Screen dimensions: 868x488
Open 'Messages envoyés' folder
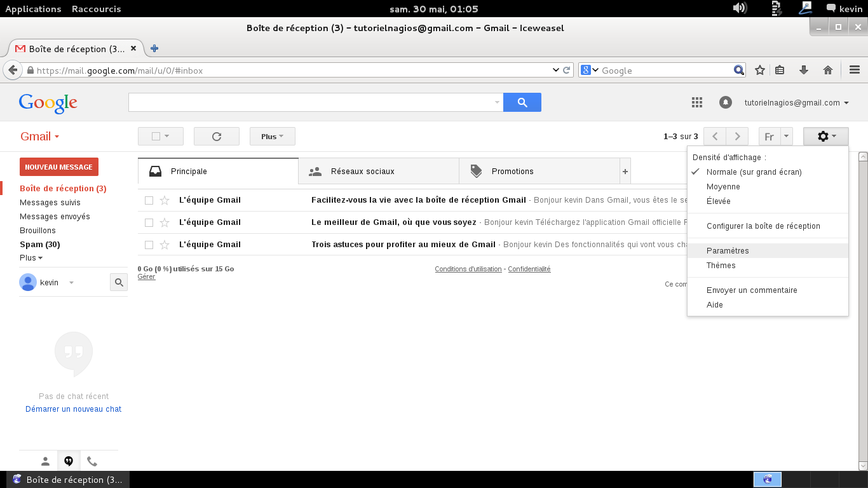tap(55, 217)
